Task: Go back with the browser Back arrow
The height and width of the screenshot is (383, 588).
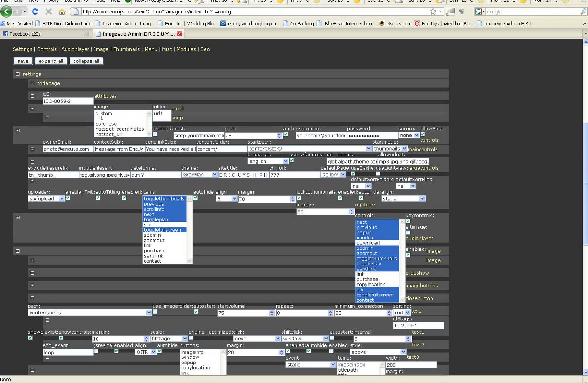Action: coord(7,11)
